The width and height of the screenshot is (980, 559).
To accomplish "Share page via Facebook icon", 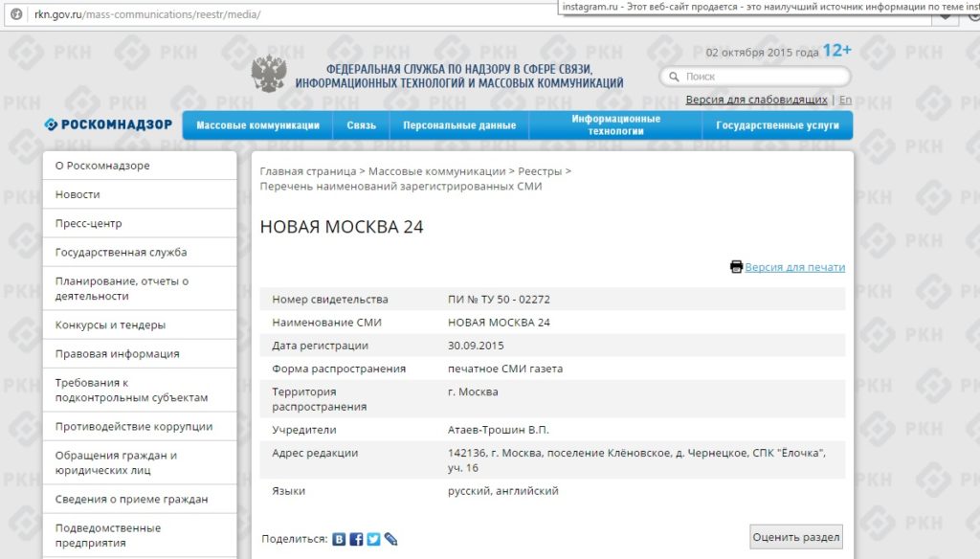I will click(356, 539).
